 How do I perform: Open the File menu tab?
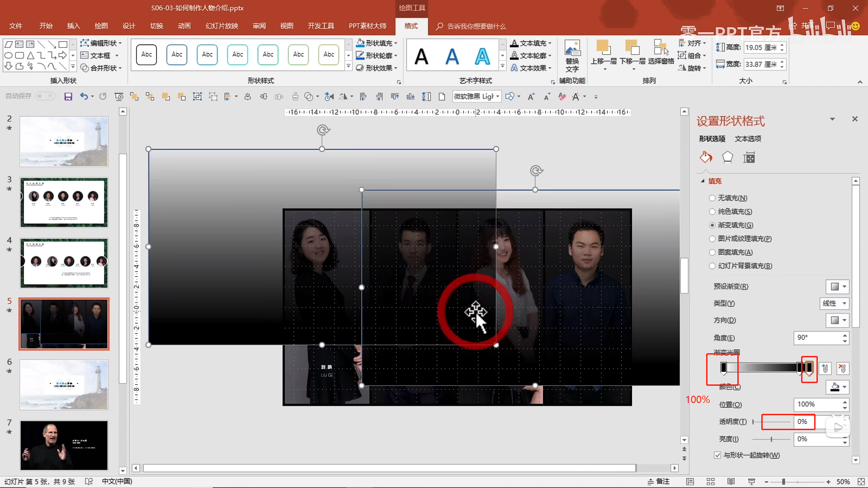tap(16, 26)
